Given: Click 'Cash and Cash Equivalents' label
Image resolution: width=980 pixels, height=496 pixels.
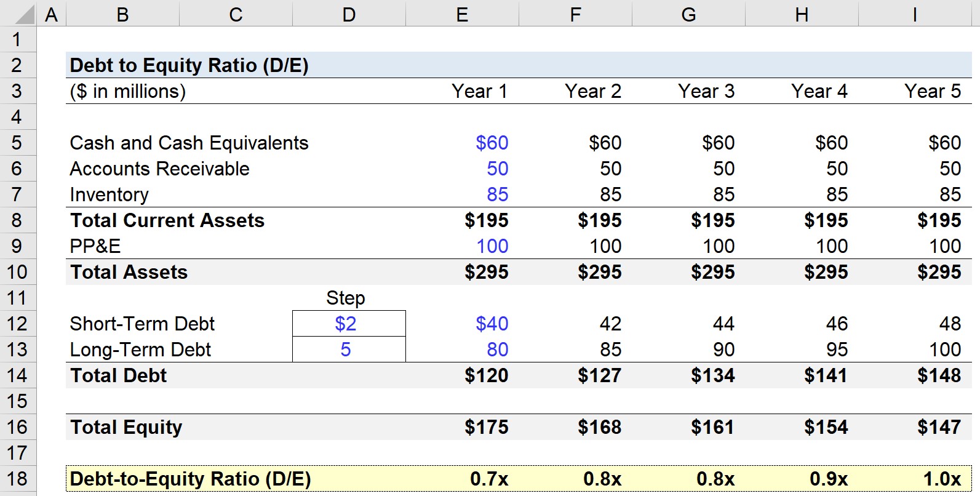Looking at the screenshot, I should [x=189, y=143].
